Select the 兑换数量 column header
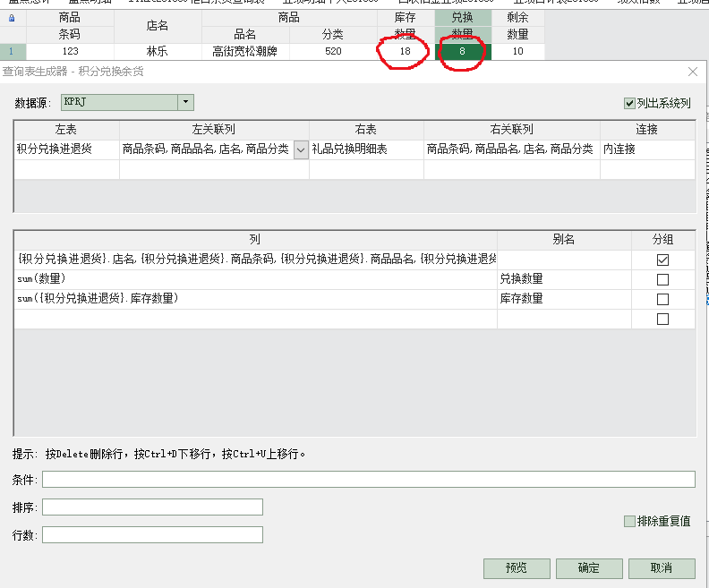This screenshot has height=588, width=709. coord(463,25)
